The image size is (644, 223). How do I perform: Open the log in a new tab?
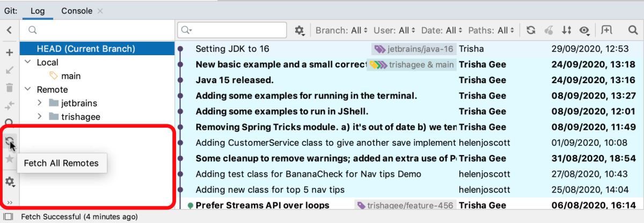coord(606,31)
